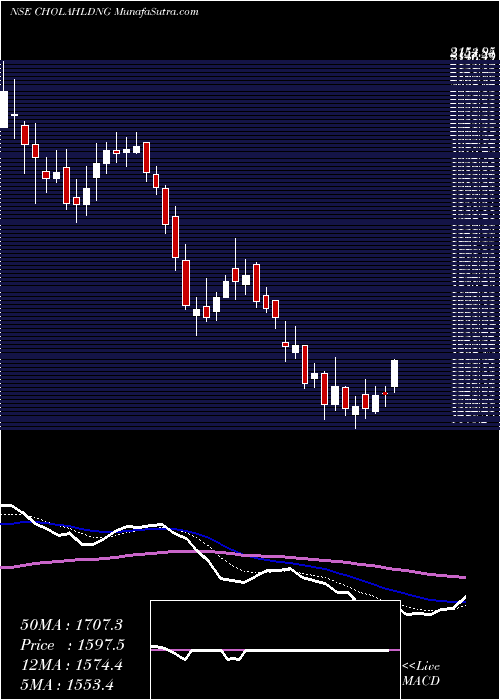Click the NSE CHOLAHLDNG MunafaSutra.com title text
Viewport: 500px width, 700px height.
tap(104, 12)
